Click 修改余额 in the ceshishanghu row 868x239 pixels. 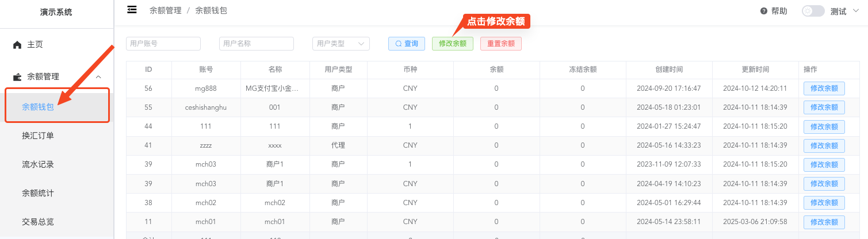click(824, 107)
